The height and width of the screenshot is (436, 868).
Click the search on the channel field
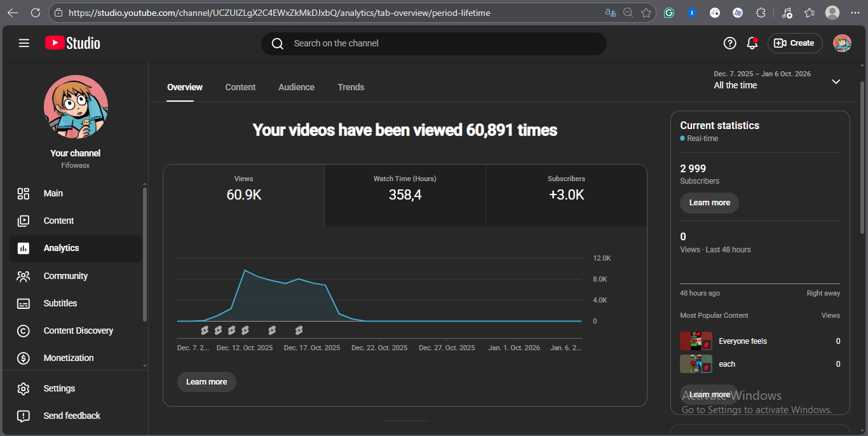pyautogui.click(x=438, y=43)
